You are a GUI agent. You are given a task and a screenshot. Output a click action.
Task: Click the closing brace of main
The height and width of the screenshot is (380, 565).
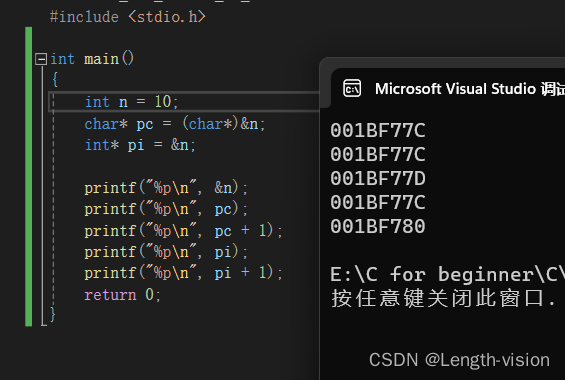(53, 314)
